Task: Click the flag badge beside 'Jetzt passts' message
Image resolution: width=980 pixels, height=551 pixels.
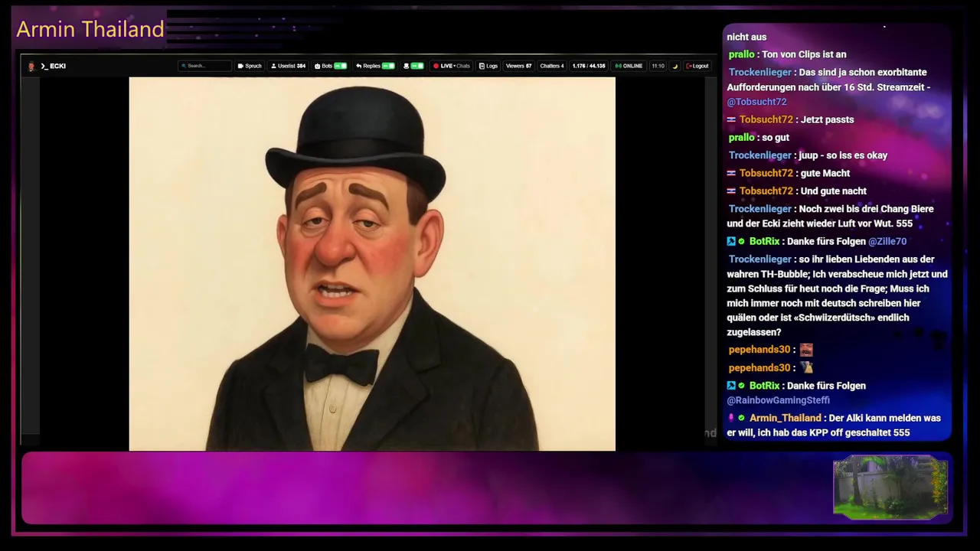Action: 731,119
